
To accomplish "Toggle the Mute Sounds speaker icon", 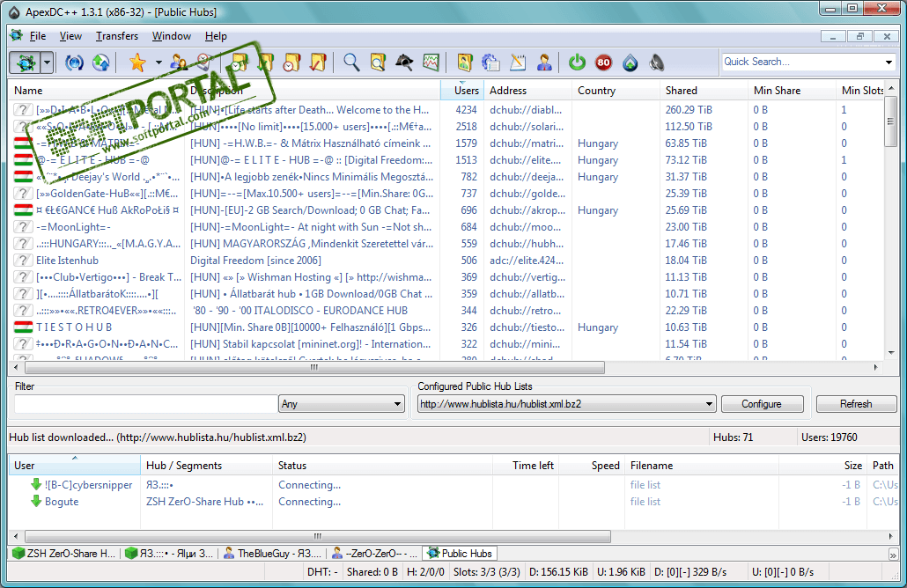I will [657, 62].
